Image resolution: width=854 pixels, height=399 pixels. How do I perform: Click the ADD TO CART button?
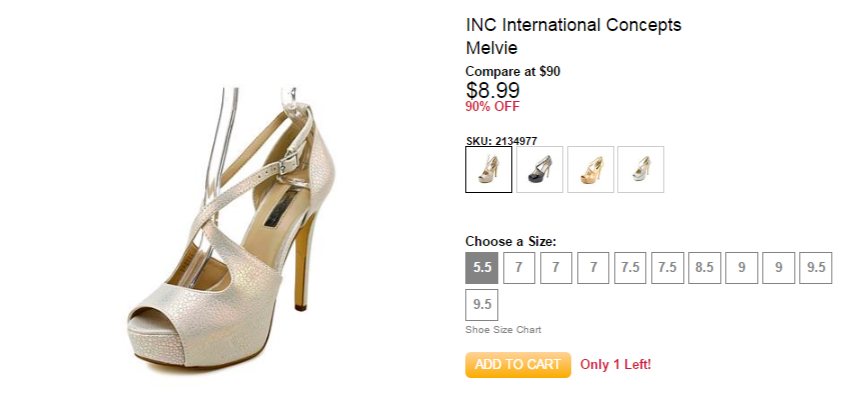click(518, 365)
